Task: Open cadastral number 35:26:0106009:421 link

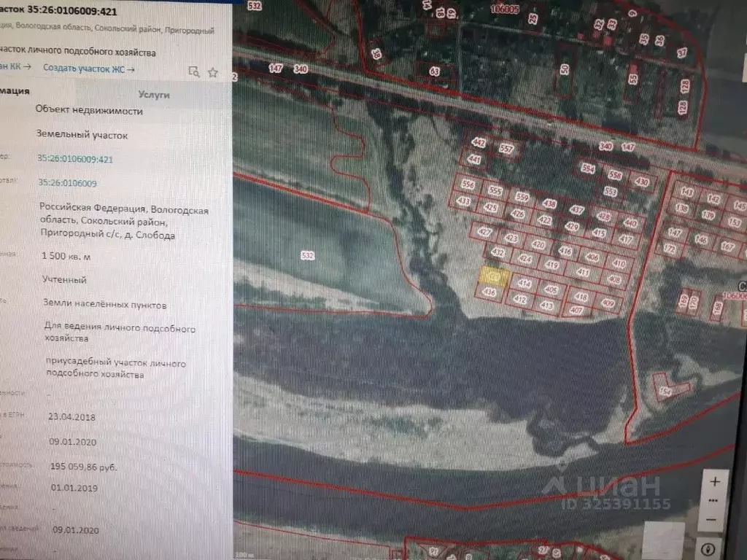Action: [x=74, y=158]
